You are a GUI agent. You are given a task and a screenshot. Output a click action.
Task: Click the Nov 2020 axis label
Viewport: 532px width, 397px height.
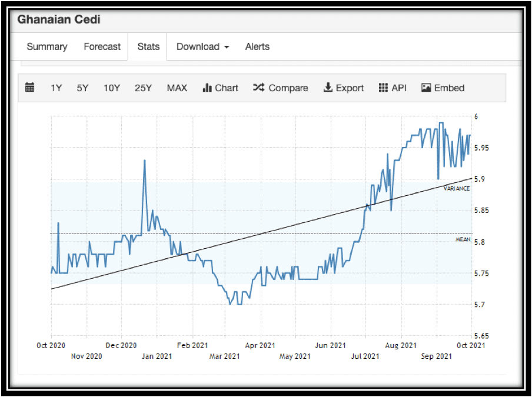point(87,356)
